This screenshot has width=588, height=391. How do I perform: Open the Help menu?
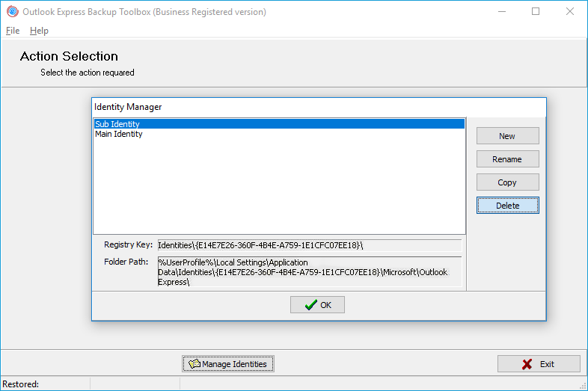click(39, 31)
